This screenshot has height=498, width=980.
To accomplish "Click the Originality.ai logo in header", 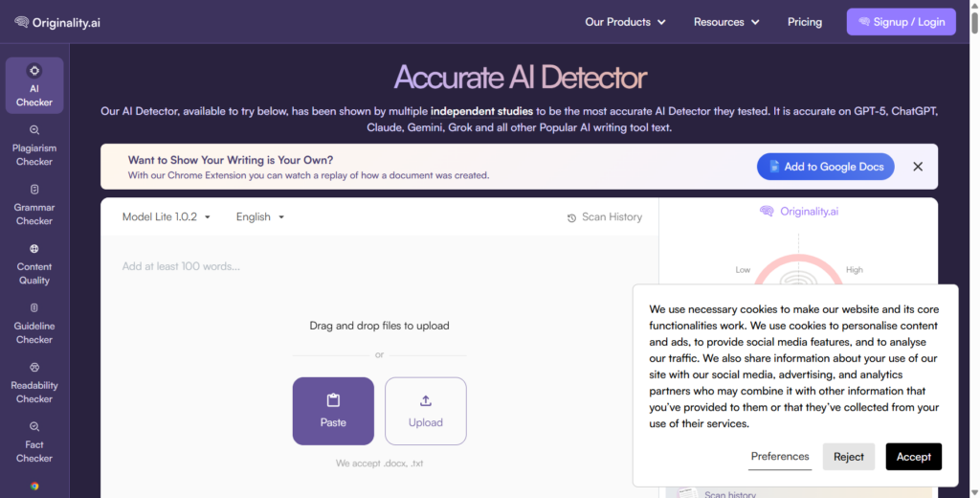I will click(57, 22).
